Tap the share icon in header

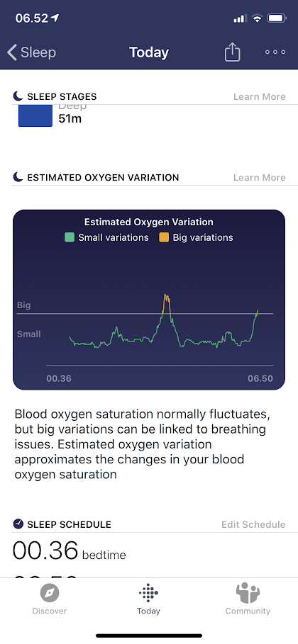point(232,52)
